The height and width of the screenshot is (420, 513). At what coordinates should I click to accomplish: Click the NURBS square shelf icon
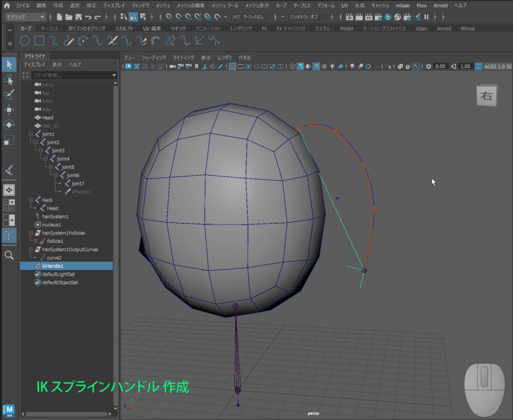pos(39,41)
